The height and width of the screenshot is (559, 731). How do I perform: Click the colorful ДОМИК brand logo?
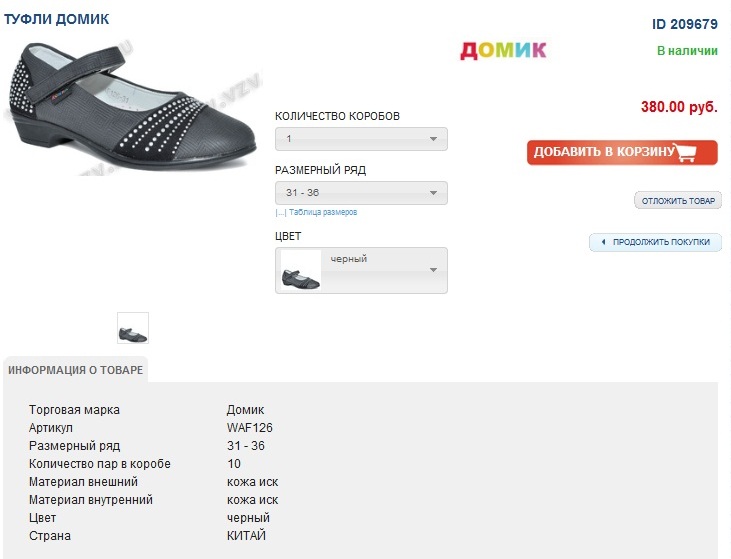(x=503, y=50)
